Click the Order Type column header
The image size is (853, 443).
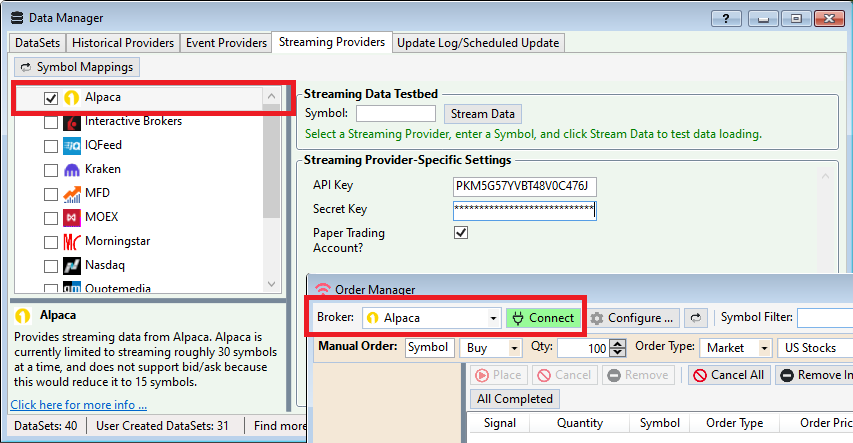(734, 423)
